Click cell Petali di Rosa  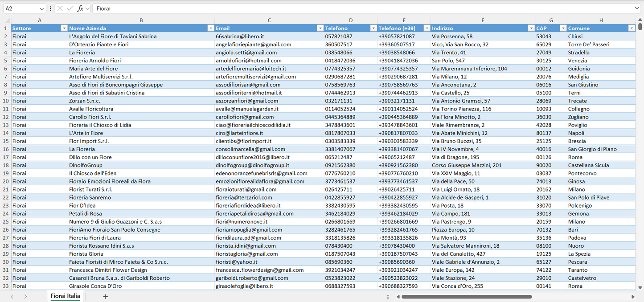pos(141,213)
